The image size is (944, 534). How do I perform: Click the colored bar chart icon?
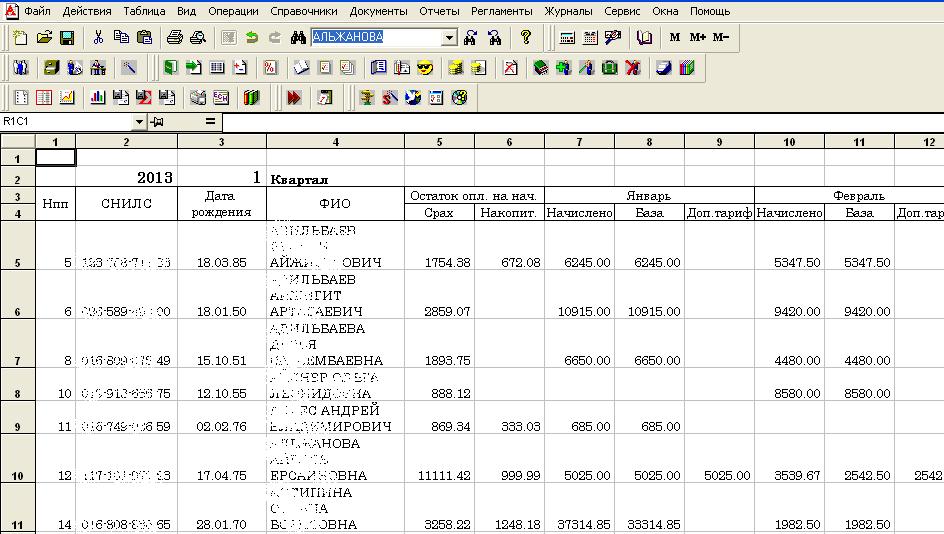click(x=98, y=97)
